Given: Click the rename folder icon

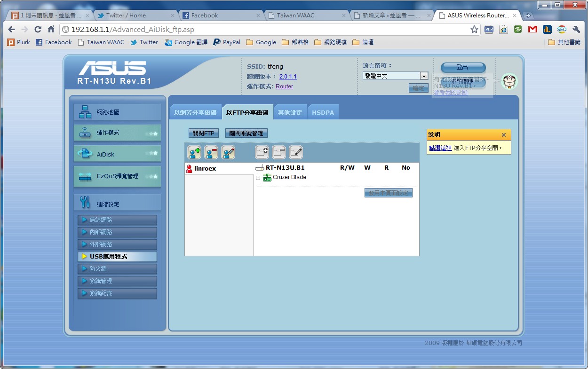Looking at the screenshot, I should pyautogui.click(x=296, y=152).
